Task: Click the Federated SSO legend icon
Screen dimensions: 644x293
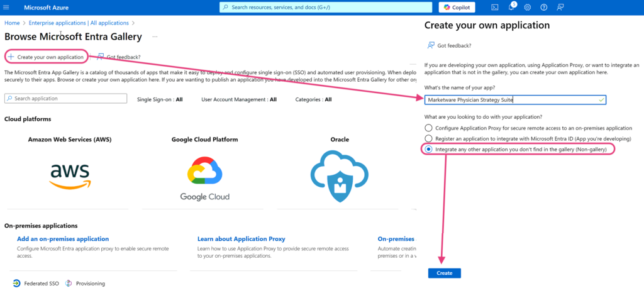Action: click(16, 283)
